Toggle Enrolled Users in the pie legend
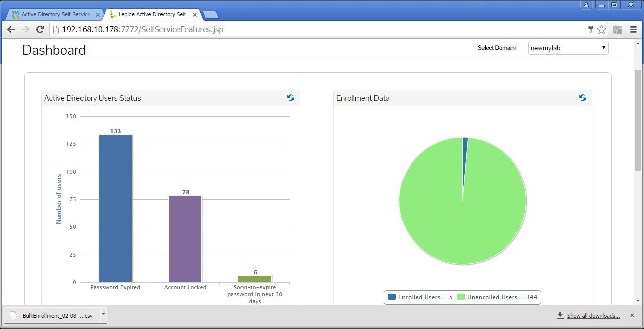The width and height of the screenshot is (644, 329). pos(421,297)
